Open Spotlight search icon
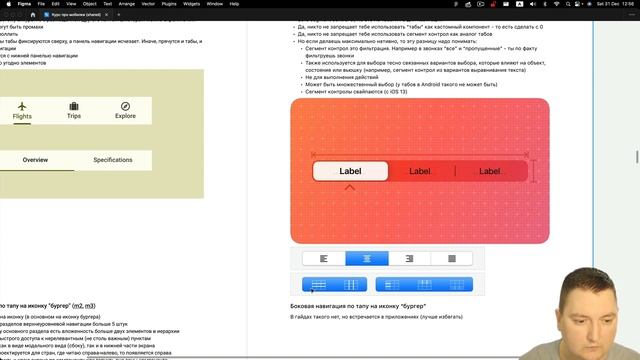This screenshot has height=360, width=640. pos(568,4)
